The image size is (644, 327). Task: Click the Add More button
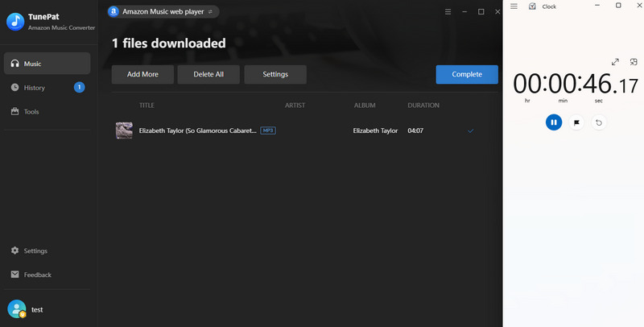click(x=142, y=74)
